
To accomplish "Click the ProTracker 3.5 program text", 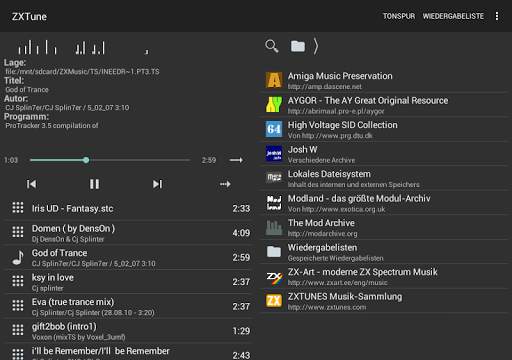I will pyautogui.click(x=52, y=126).
